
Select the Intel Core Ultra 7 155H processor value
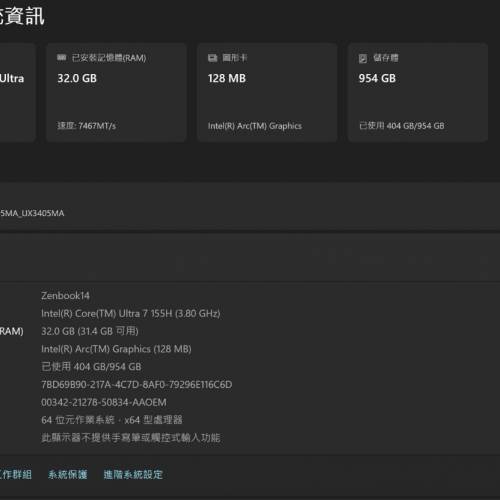coord(131,314)
